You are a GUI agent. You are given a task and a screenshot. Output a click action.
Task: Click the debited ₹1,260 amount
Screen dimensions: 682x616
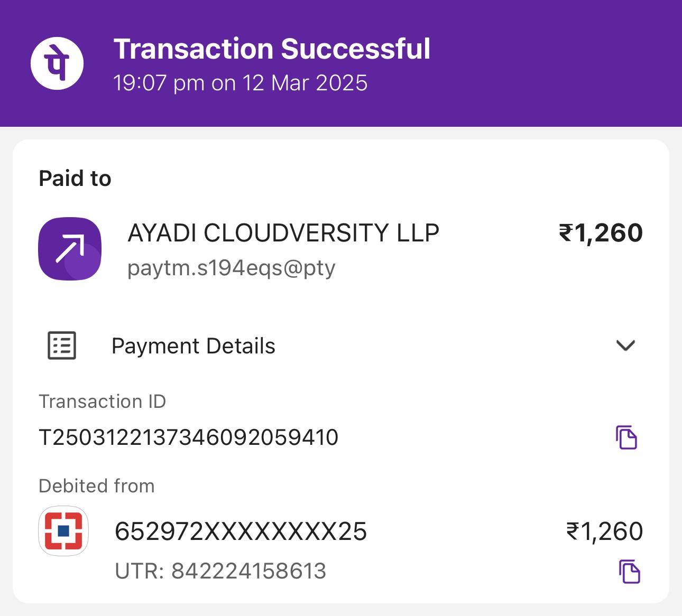(604, 531)
